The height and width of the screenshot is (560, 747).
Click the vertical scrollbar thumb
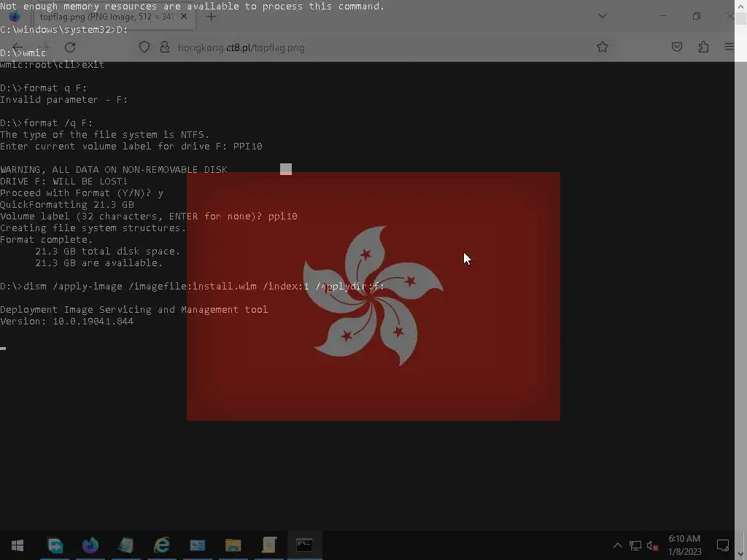(x=741, y=19)
